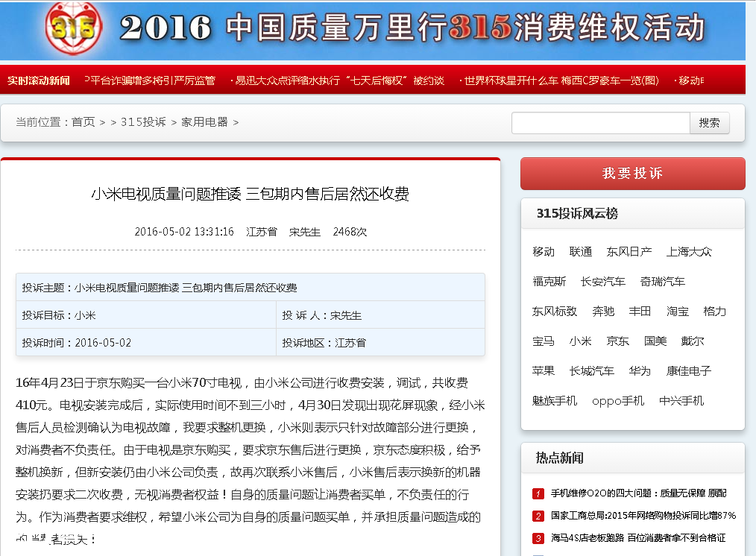Open hot news 手机维修O2O的四大问题
The height and width of the screenshot is (556, 756).
pos(639,493)
